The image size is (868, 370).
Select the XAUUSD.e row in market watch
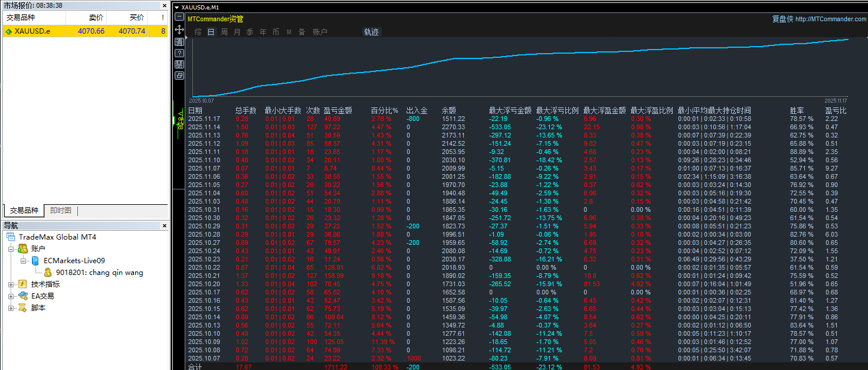(85, 31)
